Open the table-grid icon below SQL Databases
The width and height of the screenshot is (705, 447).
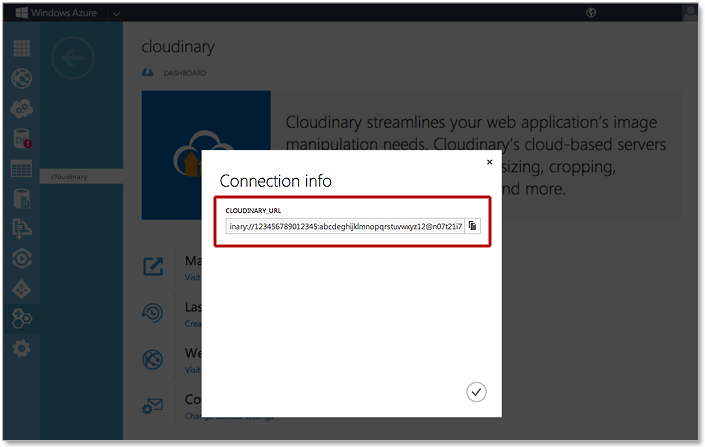point(21,169)
